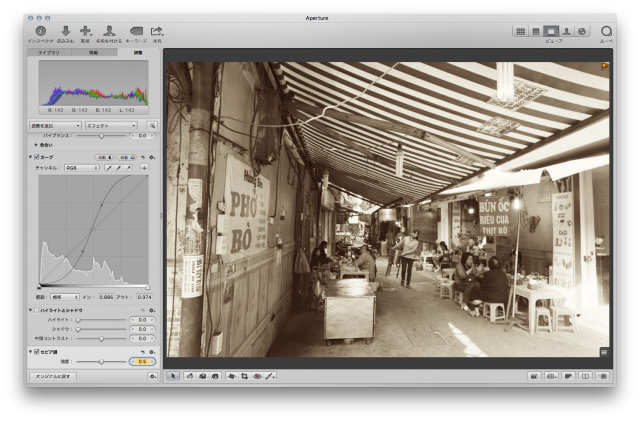
Task: Click the Sepia intensity slider handle
Action: [x=101, y=362]
